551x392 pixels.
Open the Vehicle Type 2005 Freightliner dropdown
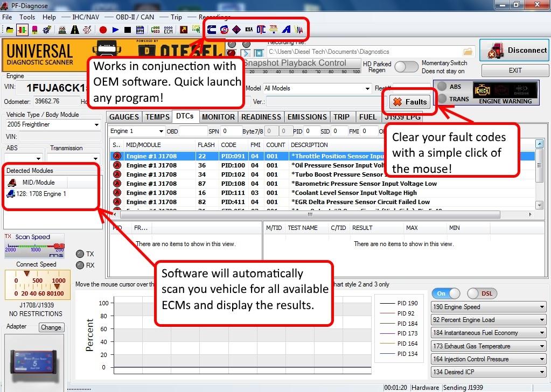[x=53, y=124]
